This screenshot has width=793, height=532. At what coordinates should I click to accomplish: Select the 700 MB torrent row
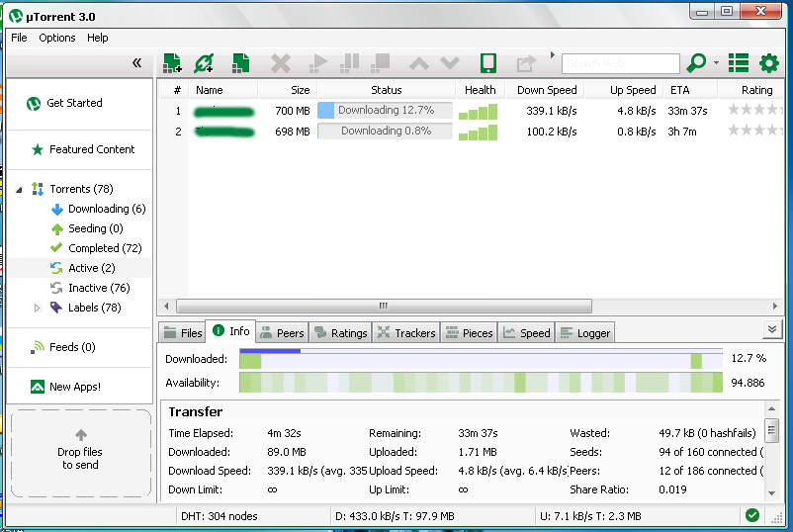point(471,111)
